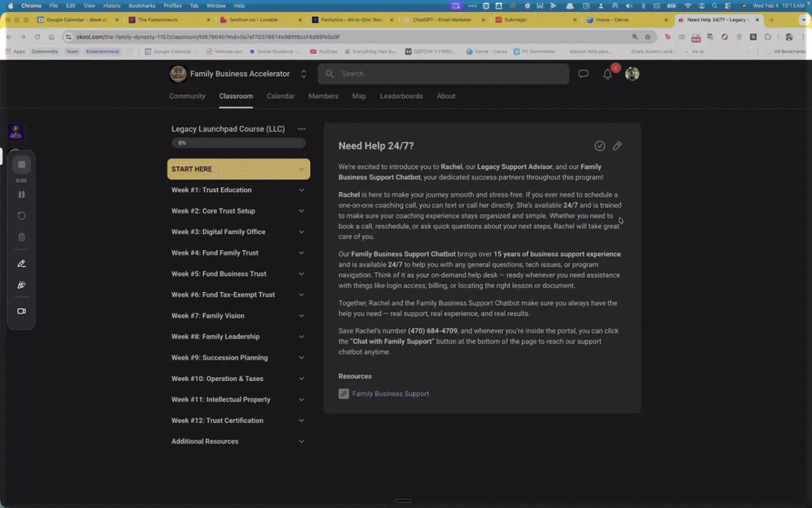Image resolution: width=812 pixels, height=508 pixels.
Task: Open the Legacy Launchpad Course three-dot menu
Action: (x=301, y=129)
